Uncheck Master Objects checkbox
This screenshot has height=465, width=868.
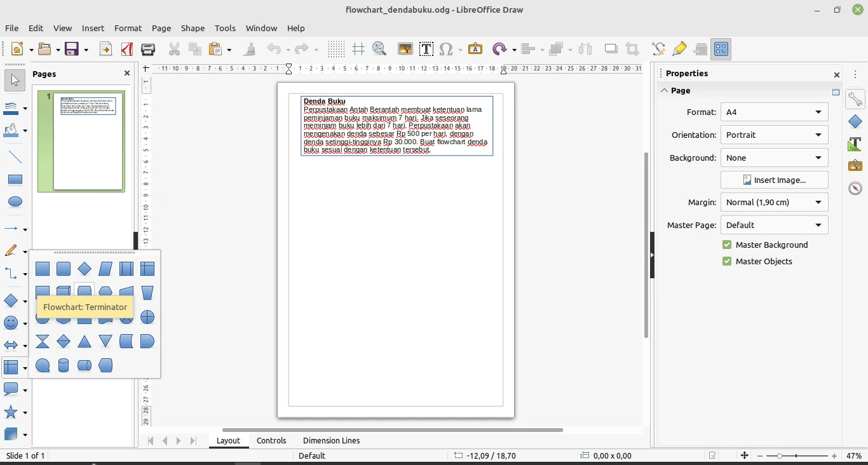(727, 261)
